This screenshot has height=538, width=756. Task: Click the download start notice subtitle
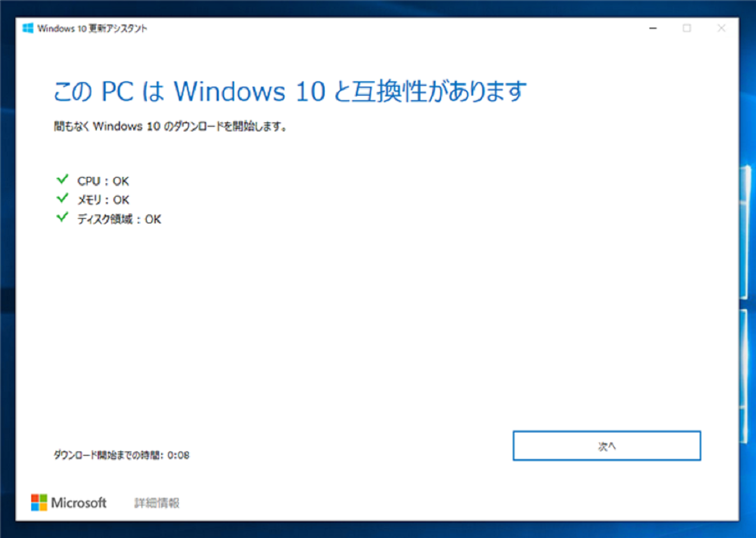(170, 126)
